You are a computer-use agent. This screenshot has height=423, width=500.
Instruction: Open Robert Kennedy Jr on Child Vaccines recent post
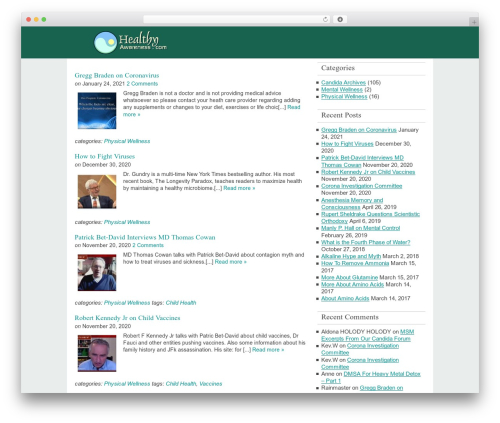point(368,172)
